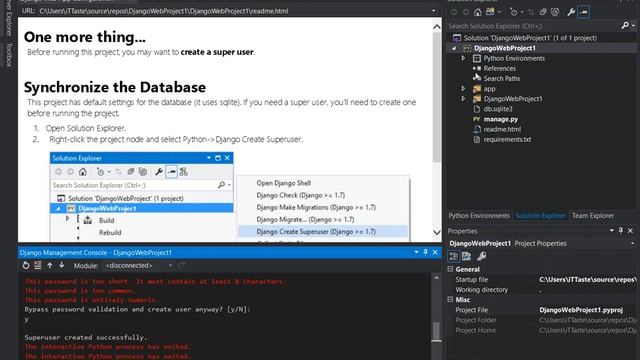The width and height of the screenshot is (640, 360).
Task: Collapse the DjangoWebProject1 project node
Action: click(454, 48)
